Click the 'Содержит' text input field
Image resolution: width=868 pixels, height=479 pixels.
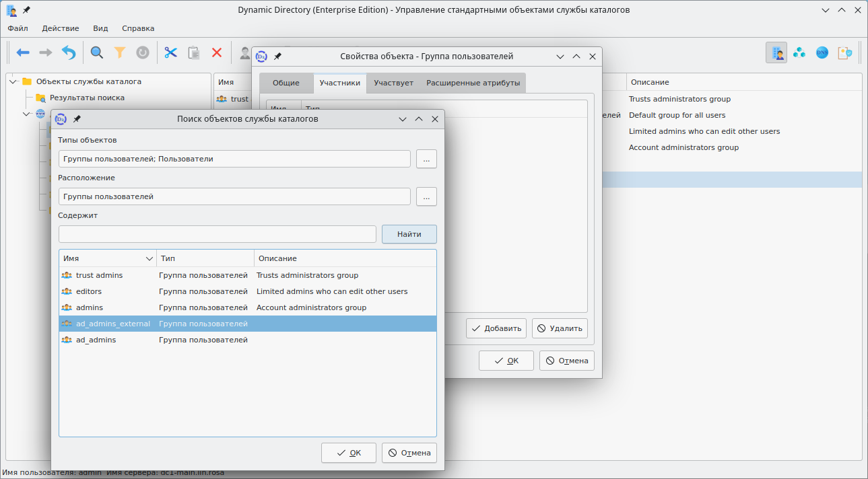[217, 234]
